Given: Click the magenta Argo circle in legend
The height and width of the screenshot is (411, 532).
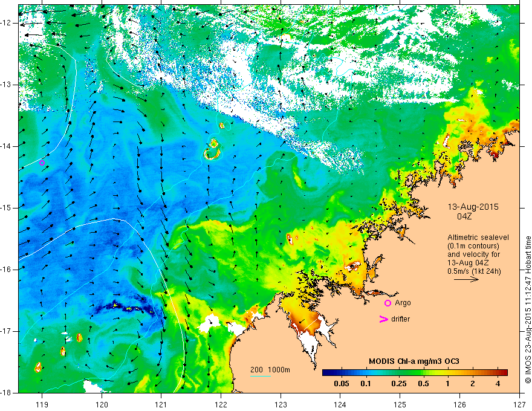Looking at the screenshot, I should 388,303.
